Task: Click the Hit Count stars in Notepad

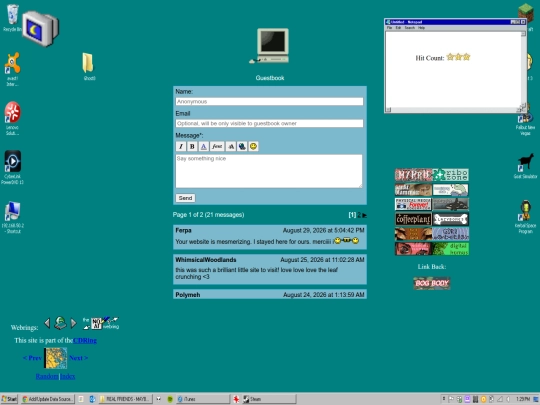Action: coord(458,57)
